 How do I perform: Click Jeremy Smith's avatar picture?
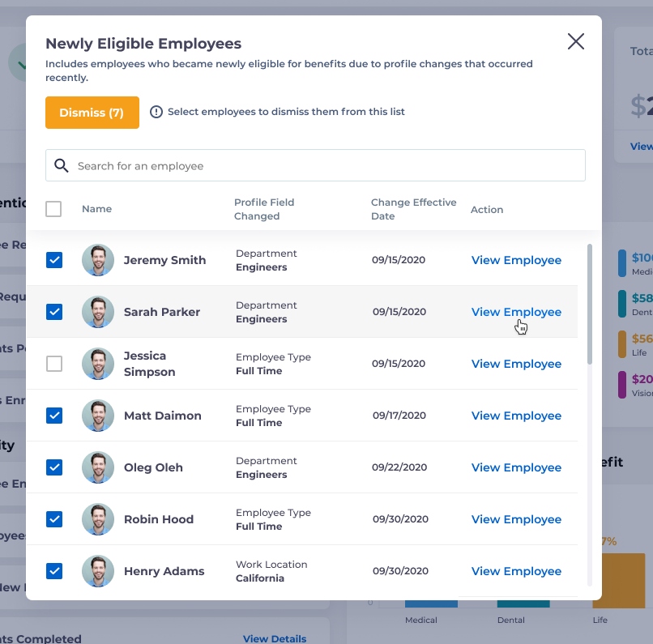click(x=98, y=260)
